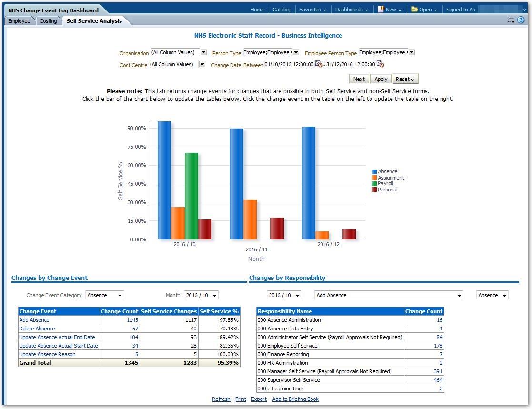Click the Payroll legend swatch

click(x=374, y=184)
